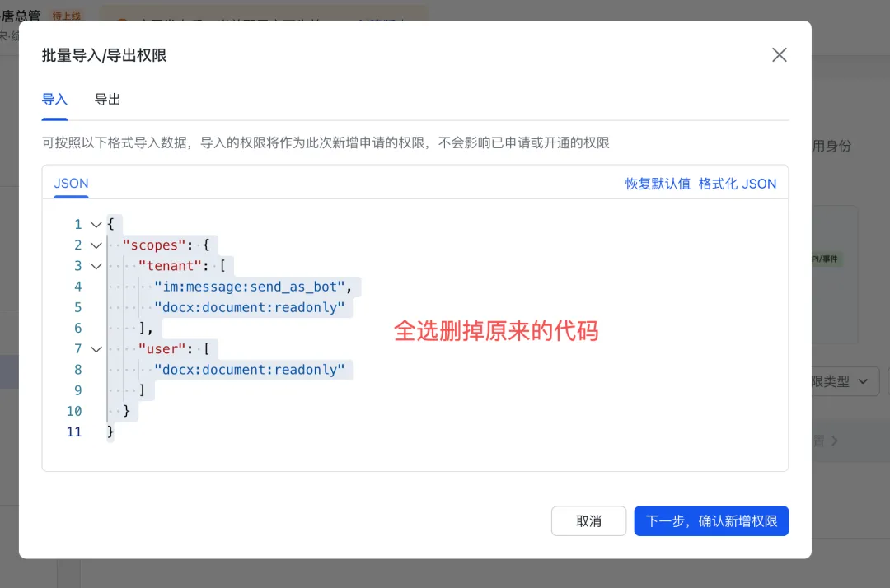Click the "scopes" key text
This screenshot has width=890, height=588.
pyautogui.click(x=154, y=245)
